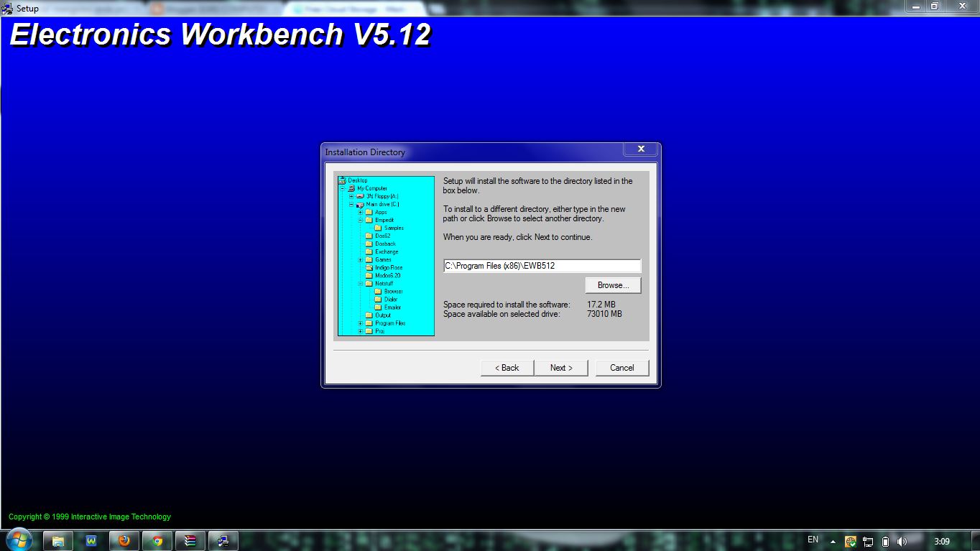This screenshot has height=551, width=980.
Task: Expand the Program Files folder node
Action: tap(360, 323)
